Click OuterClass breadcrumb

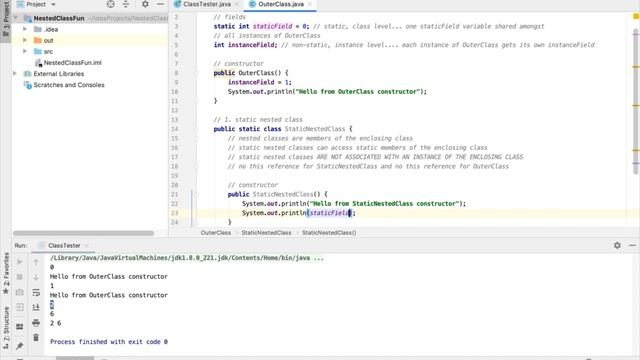tap(216, 233)
